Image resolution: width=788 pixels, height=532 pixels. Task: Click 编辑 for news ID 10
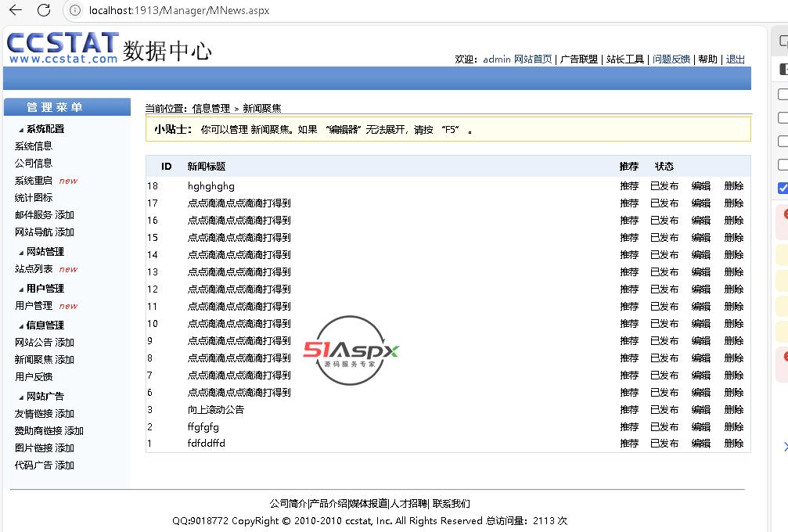pyautogui.click(x=701, y=324)
